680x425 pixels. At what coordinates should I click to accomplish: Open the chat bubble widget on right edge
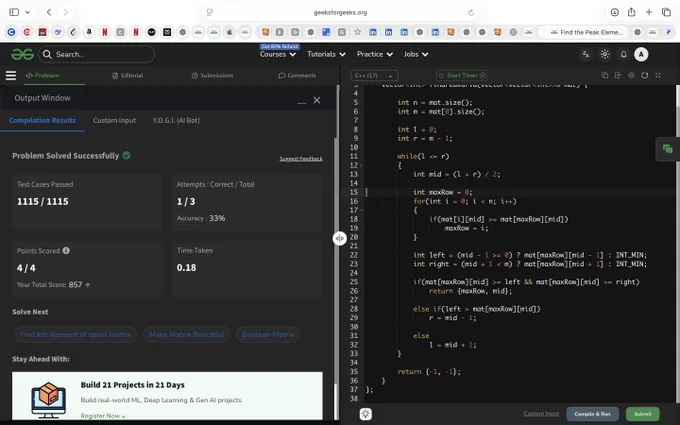[667, 149]
